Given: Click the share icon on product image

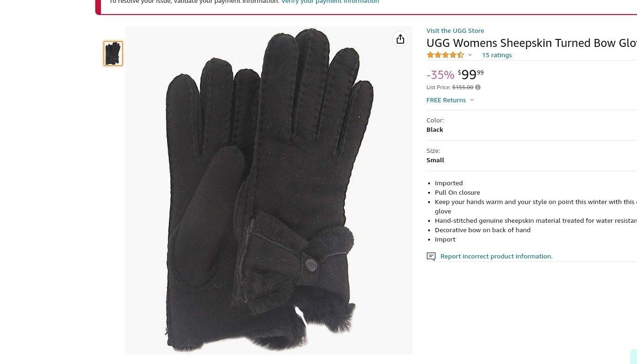Looking at the screenshot, I should (400, 39).
